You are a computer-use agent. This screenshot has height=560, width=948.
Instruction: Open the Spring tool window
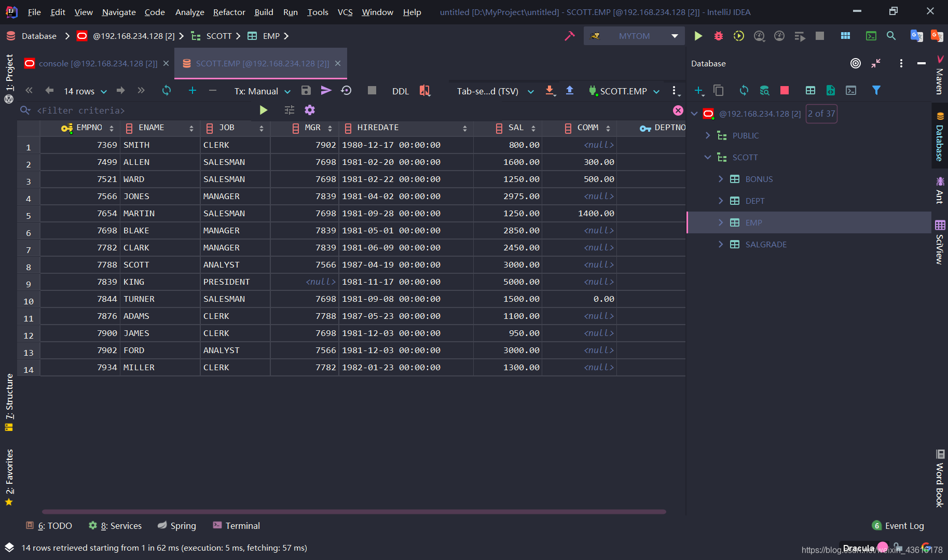177,526
